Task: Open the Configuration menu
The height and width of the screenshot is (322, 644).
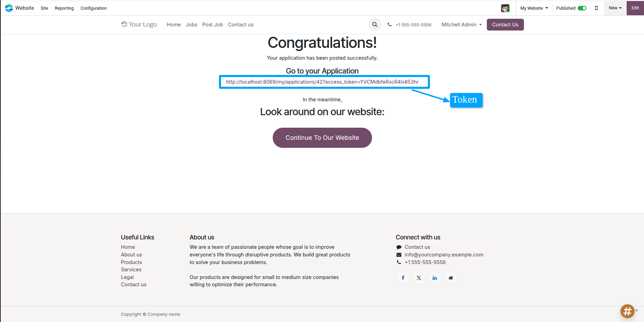Action: pos(94,8)
